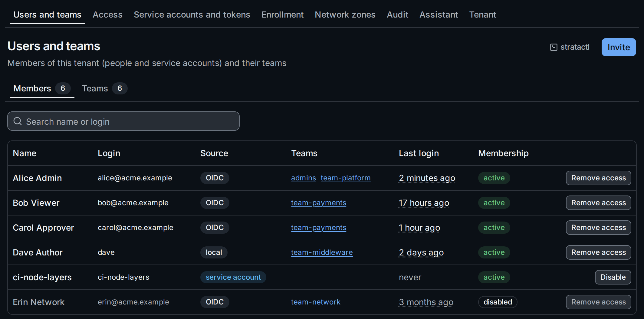Select the Members sub-tab

click(x=42, y=88)
